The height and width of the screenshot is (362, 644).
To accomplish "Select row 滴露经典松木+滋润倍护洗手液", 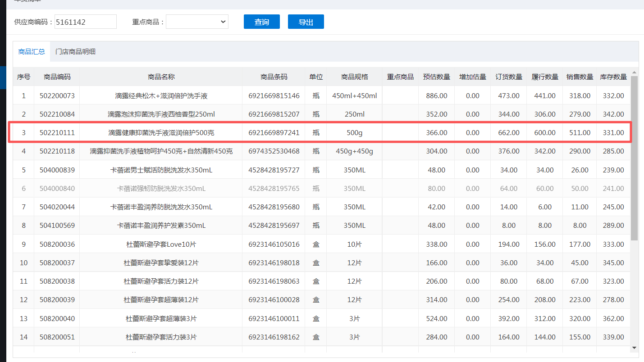I will (x=161, y=96).
